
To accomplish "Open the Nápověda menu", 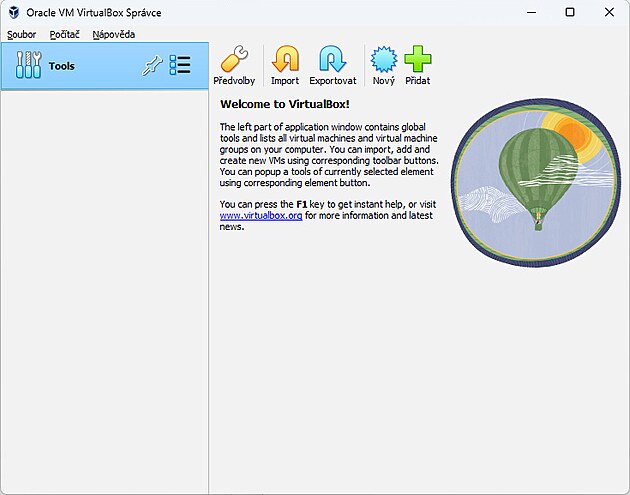I will (x=113, y=34).
